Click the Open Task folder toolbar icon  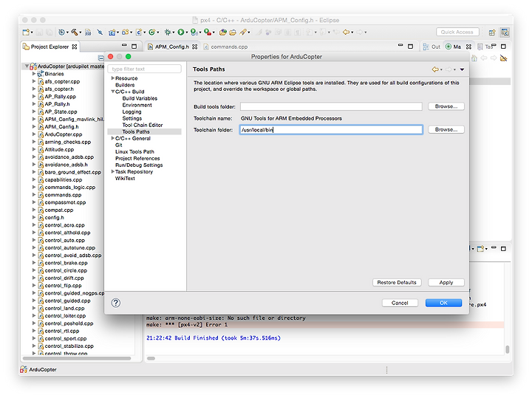coord(233,32)
